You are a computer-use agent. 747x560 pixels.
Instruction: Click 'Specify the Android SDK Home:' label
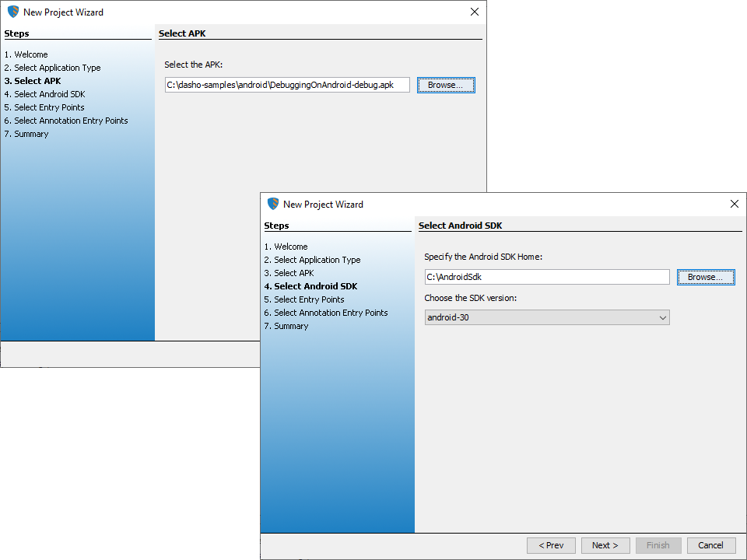pyautogui.click(x=483, y=257)
